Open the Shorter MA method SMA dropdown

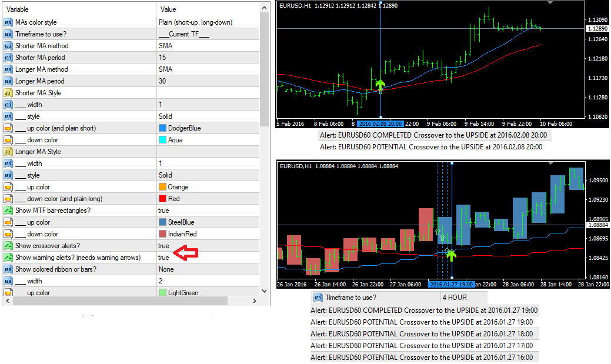pos(208,46)
